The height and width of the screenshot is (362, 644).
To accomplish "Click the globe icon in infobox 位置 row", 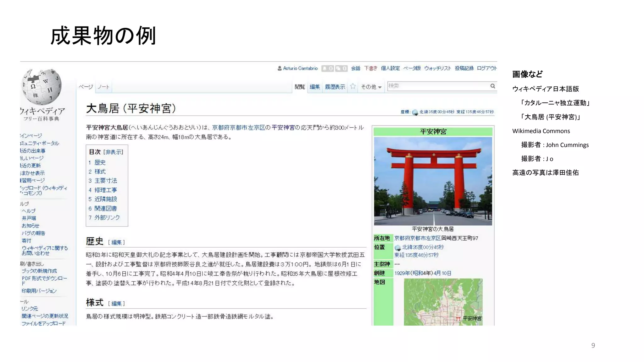I will (x=398, y=248).
